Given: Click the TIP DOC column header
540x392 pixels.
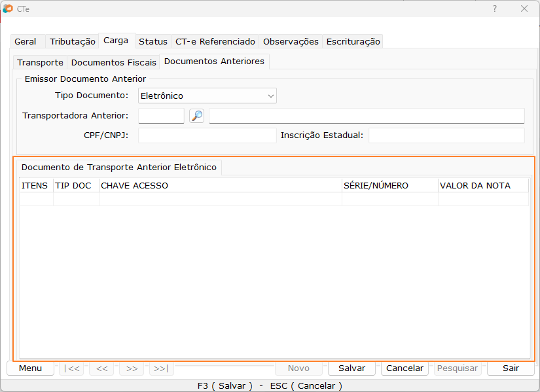Looking at the screenshot, I should [x=76, y=185].
